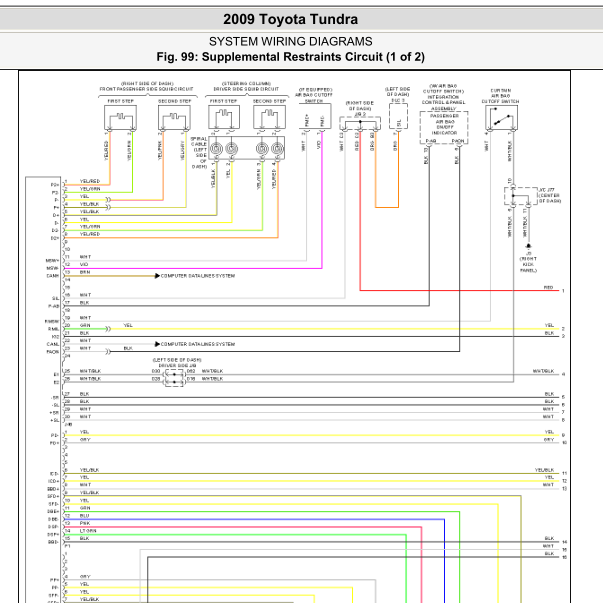Click the passenger side FIRST STEP squib symbol
Image resolution: width=603 pixels, height=603 pixels.
(120, 118)
